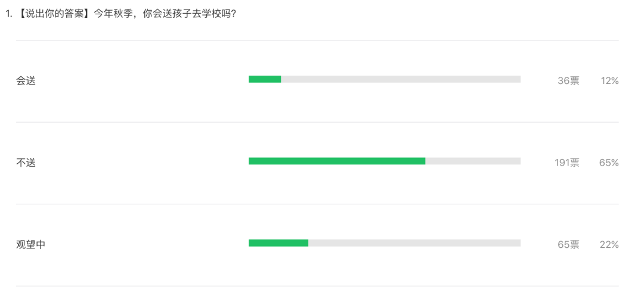Click the 36票 vote count
Image resolution: width=644 pixels, height=299 pixels.
pos(568,81)
